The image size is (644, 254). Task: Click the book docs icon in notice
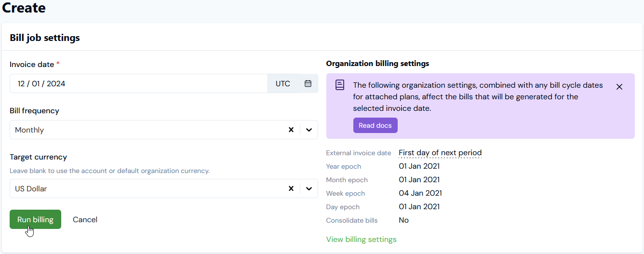click(340, 85)
